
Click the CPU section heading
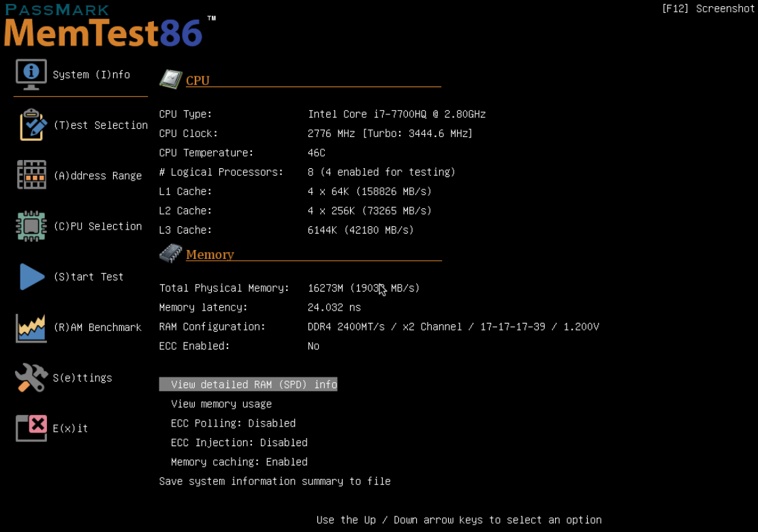[198, 80]
